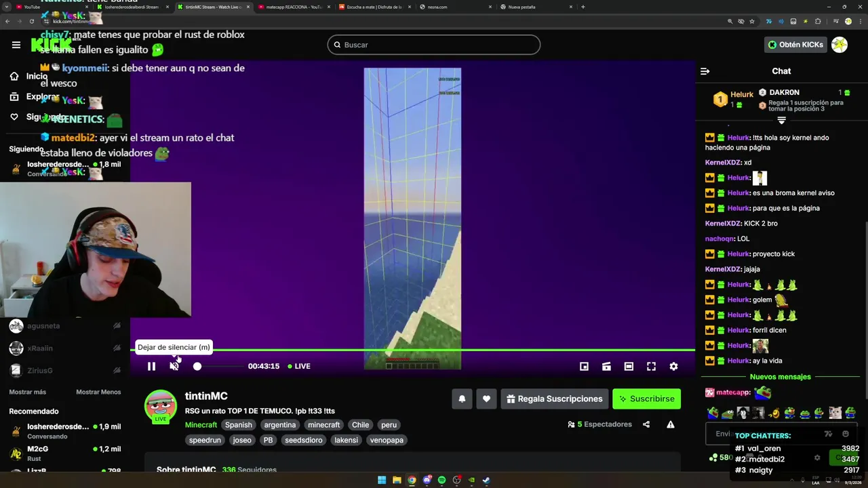This screenshot has width=868, height=488.
Task: Click the green Suscribirse button
Action: [646, 399]
